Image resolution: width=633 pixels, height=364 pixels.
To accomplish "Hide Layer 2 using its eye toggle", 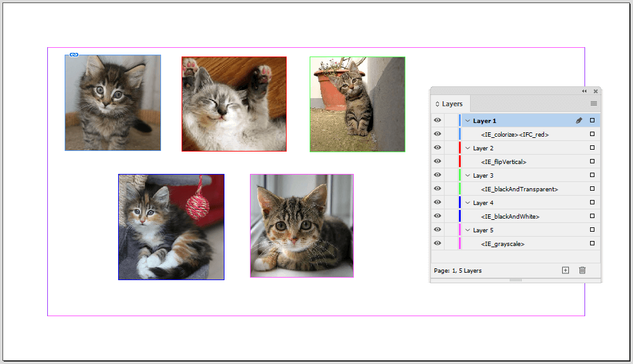I will [437, 147].
